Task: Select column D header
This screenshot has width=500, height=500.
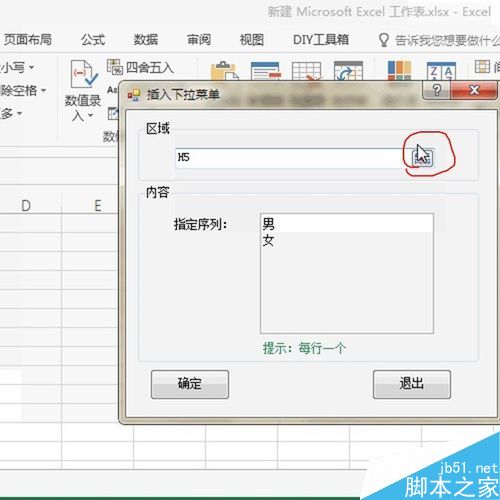Action: coord(26,206)
